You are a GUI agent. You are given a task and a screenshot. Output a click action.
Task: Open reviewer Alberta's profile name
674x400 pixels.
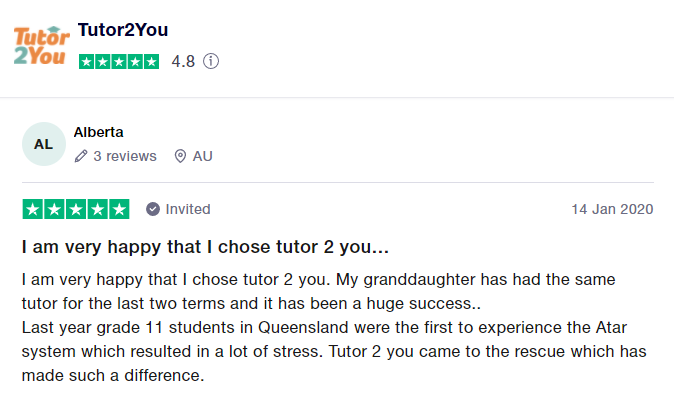pyautogui.click(x=99, y=132)
